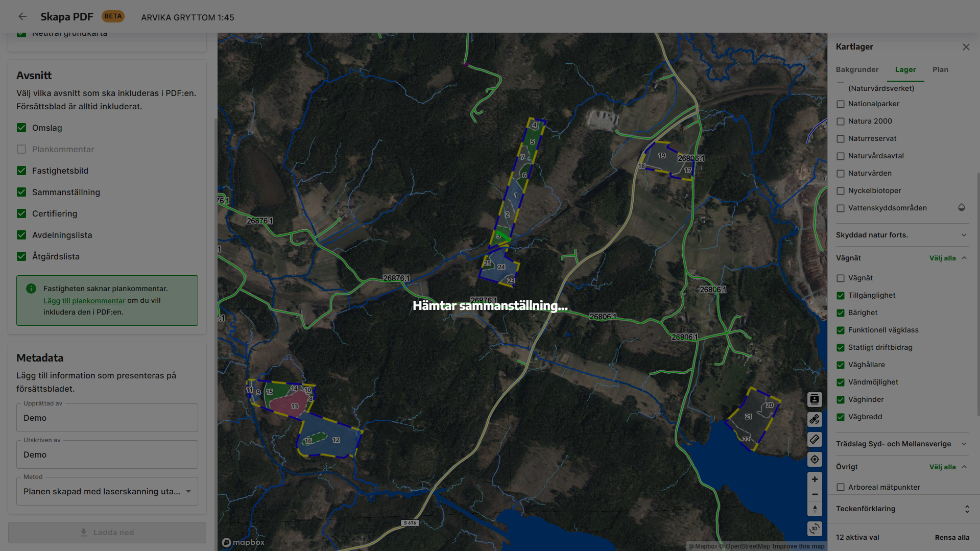Enable the Vägnät layer checkbox
Image resolution: width=980 pixels, height=551 pixels.
click(x=841, y=278)
